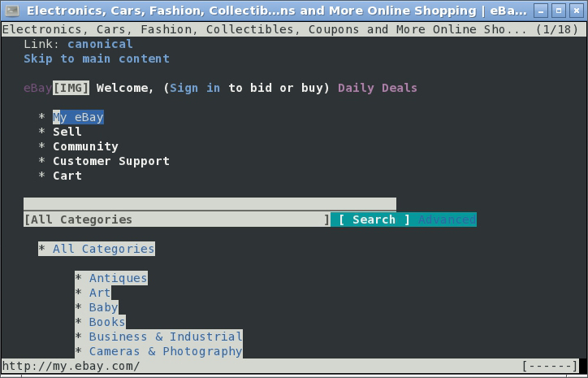588x378 pixels.
Task: Open the Daily Deals link
Action: pyautogui.click(x=378, y=88)
